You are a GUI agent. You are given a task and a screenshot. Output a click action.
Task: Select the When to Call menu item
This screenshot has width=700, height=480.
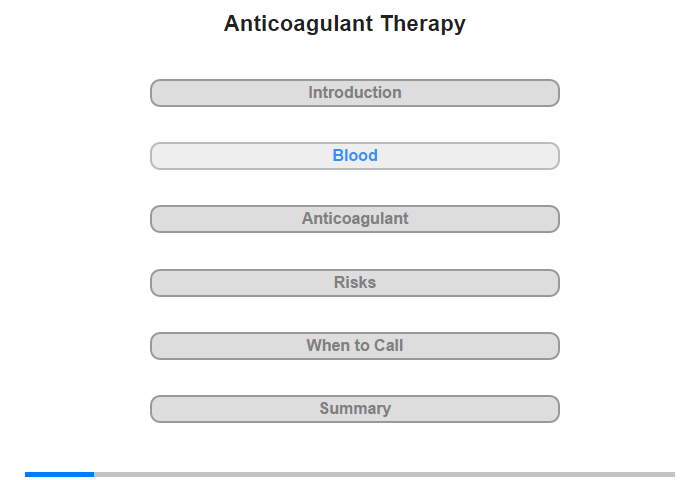355,346
